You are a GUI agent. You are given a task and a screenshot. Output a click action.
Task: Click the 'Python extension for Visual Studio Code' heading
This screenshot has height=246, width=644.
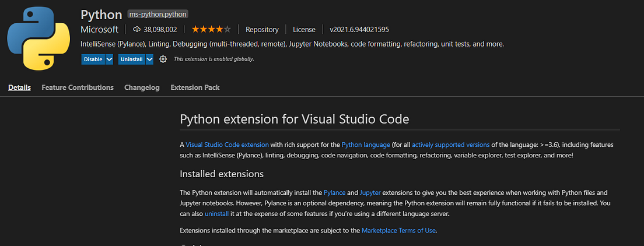pos(295,120)
